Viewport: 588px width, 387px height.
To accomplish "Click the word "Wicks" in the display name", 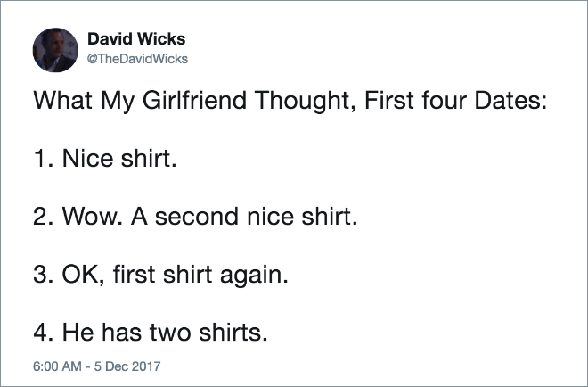I will [x=161, y=38].
